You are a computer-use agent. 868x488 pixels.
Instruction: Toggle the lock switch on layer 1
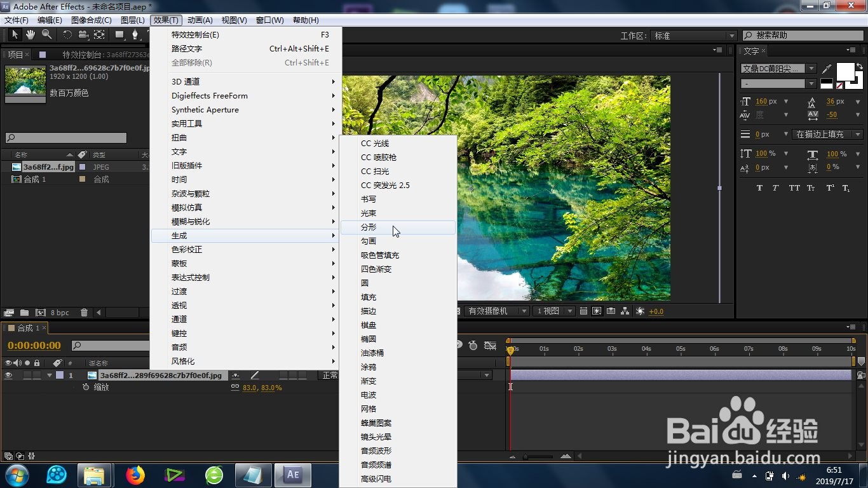[37, 376]
